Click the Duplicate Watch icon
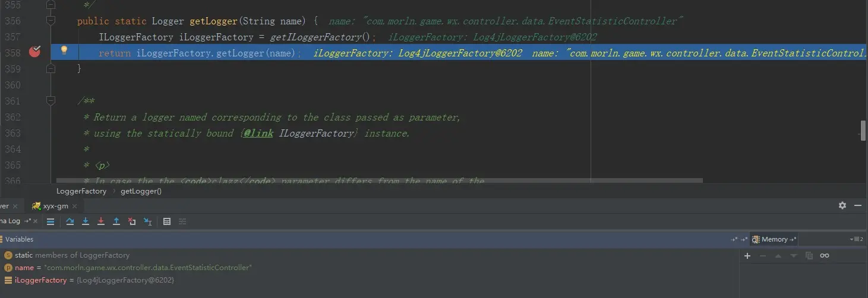 [809, 255]
